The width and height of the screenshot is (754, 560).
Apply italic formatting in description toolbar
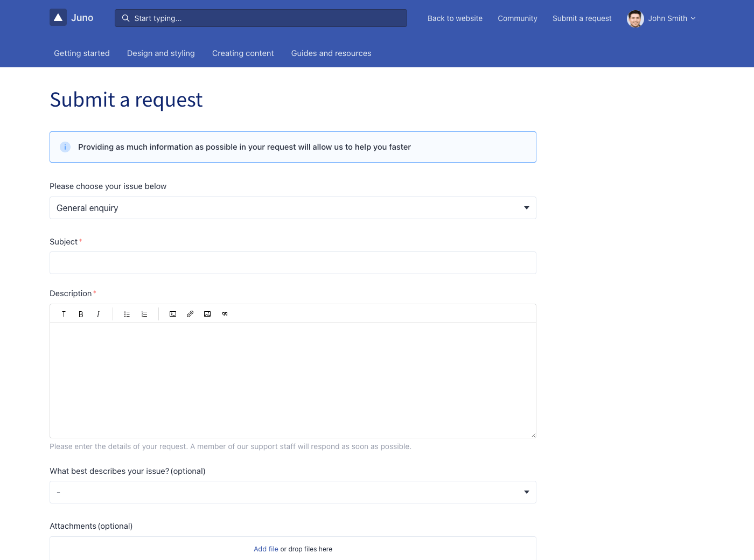pyautogui.click(x=98, y=314)
